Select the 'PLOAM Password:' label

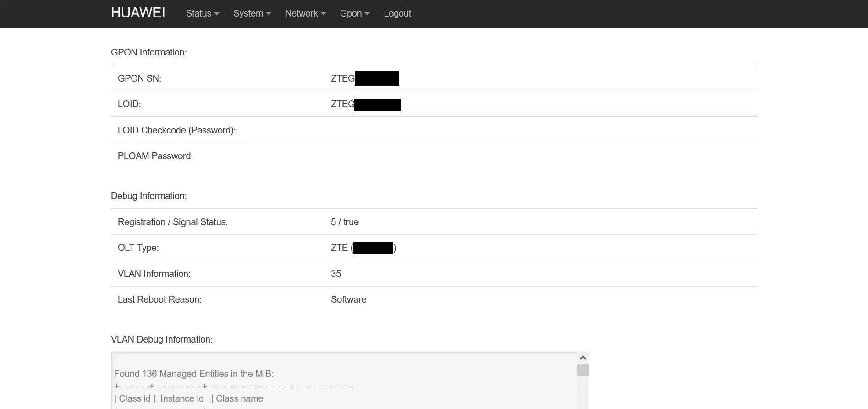coord(155,156)
